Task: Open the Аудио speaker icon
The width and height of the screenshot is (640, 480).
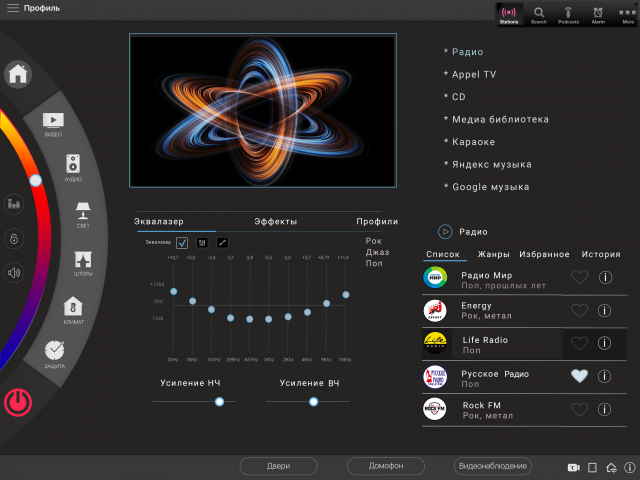Action: point(73,164)
